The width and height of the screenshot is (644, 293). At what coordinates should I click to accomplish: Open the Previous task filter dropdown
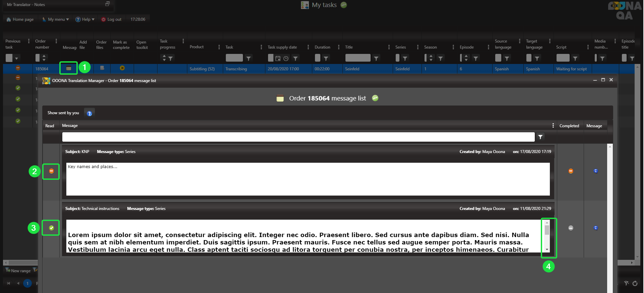tap(16, 58)
